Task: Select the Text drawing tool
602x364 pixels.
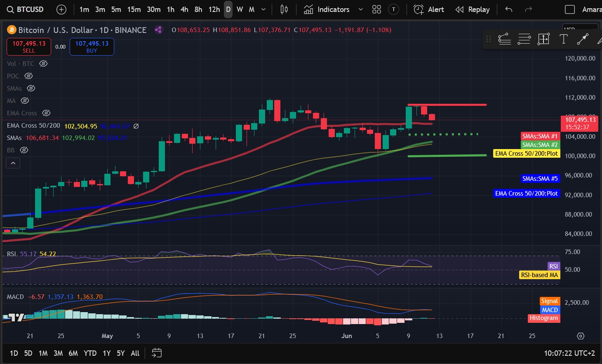Action: tap(563, 39)
